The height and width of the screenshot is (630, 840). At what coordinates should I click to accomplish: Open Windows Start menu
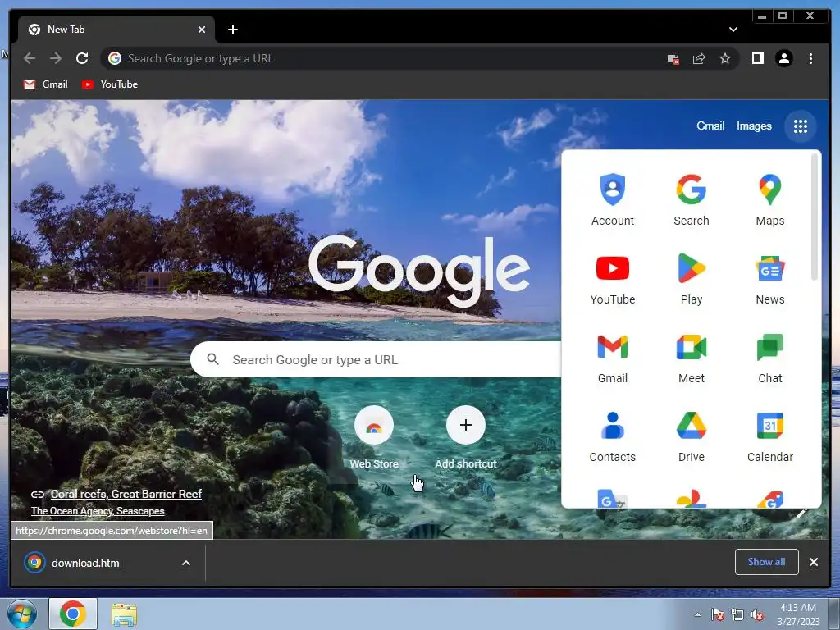click(22, 614)
